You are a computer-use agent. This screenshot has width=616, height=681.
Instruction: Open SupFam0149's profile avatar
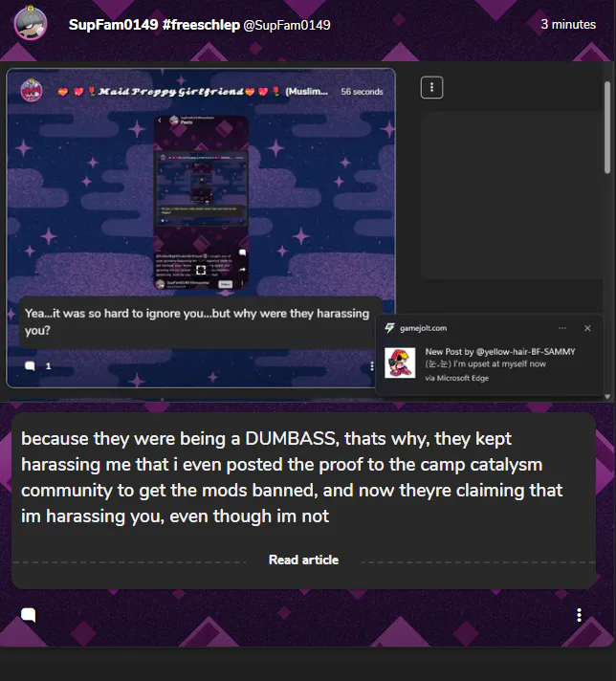tap(31, 24)
